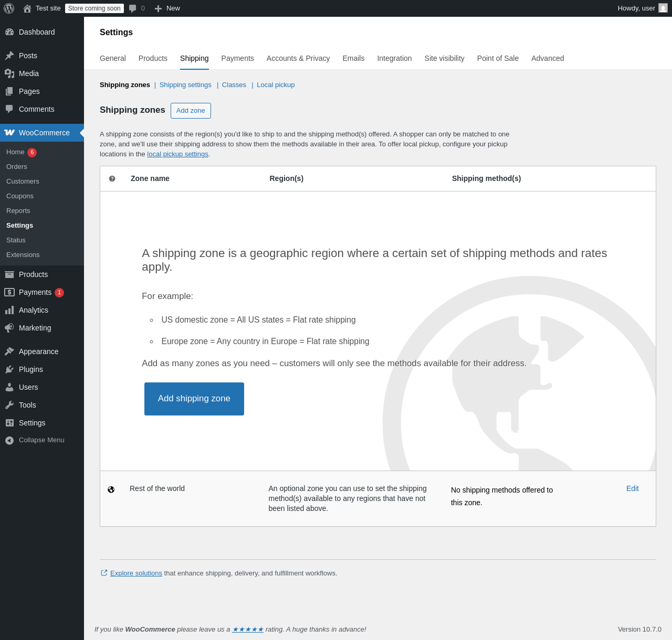This screenshot has height=640, width=672.
Task: Edit the Rest of the world zone
Action: [633, 488]
